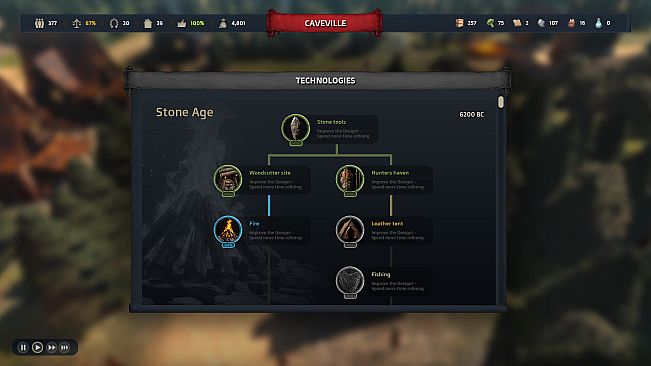
Task: Click the potion flask resource icon
Action: [598, 23]
